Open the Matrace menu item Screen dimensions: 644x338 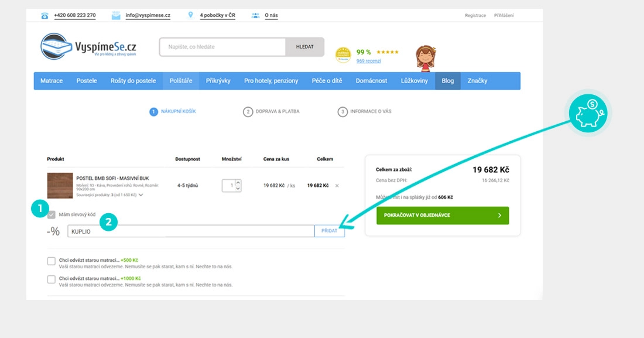click(x=52, y=81)
